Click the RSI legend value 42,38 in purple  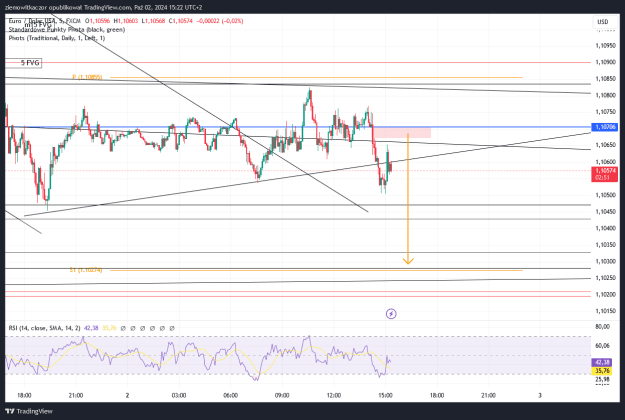(91, 328)
